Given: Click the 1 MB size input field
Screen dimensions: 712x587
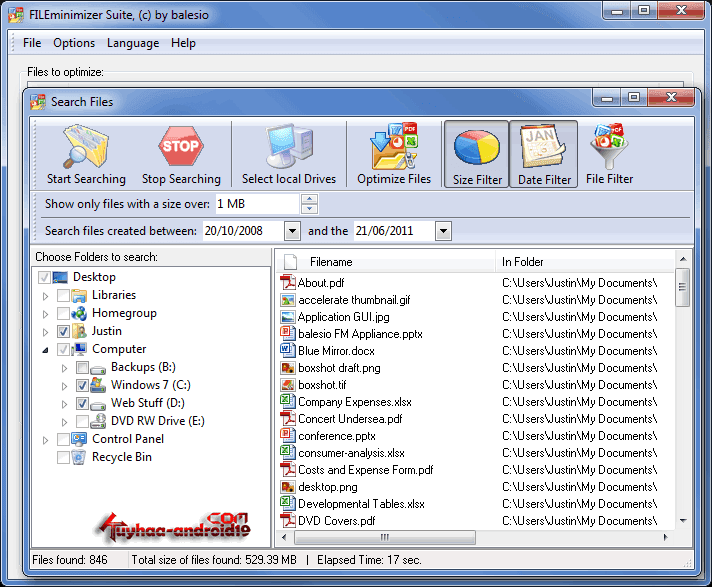Looking at the screenshot, I should tap(257, 204).
